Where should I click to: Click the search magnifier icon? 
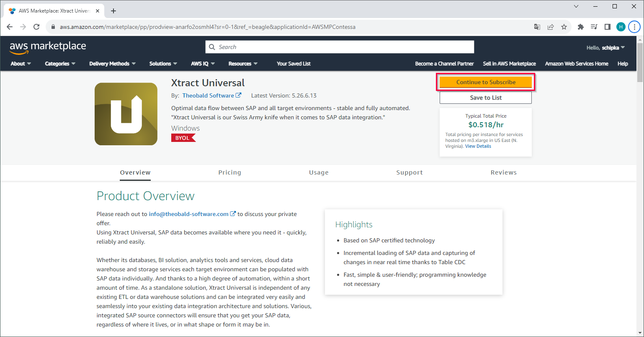(x=212, y=47)
